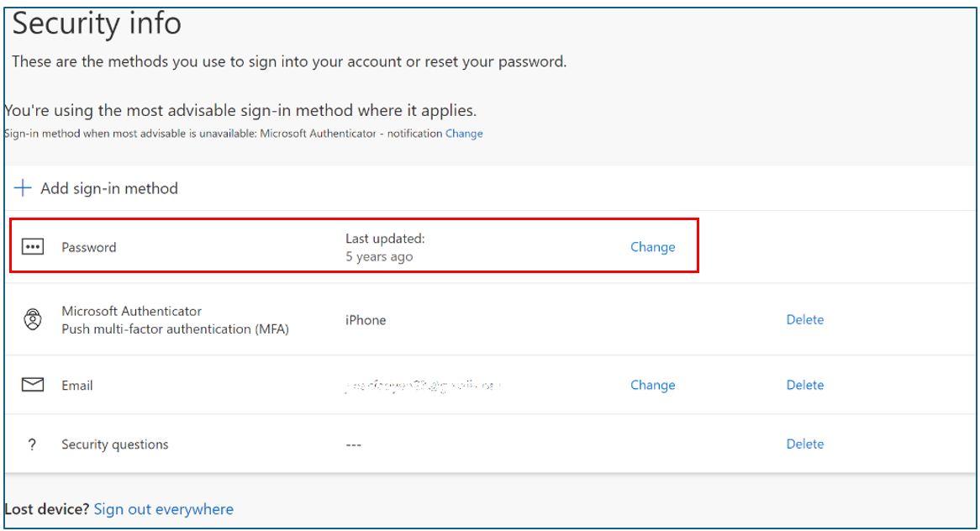
Task: Click the Microsoft Authenticator icon
Action: pyautogui.click(x=32, y=319)
